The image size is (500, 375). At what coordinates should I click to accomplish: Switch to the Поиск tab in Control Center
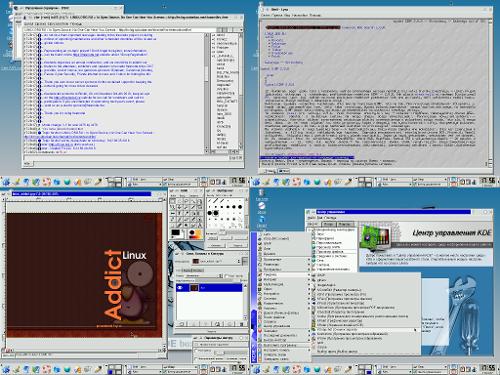point(329,224)
